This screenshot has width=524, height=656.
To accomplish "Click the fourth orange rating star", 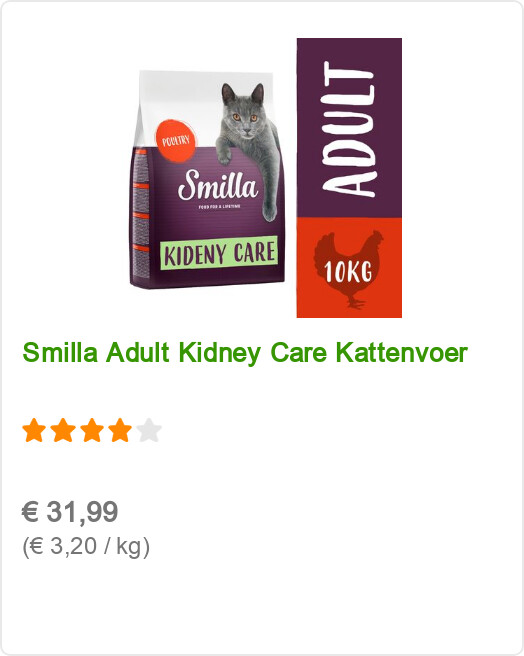I will 120,430.
